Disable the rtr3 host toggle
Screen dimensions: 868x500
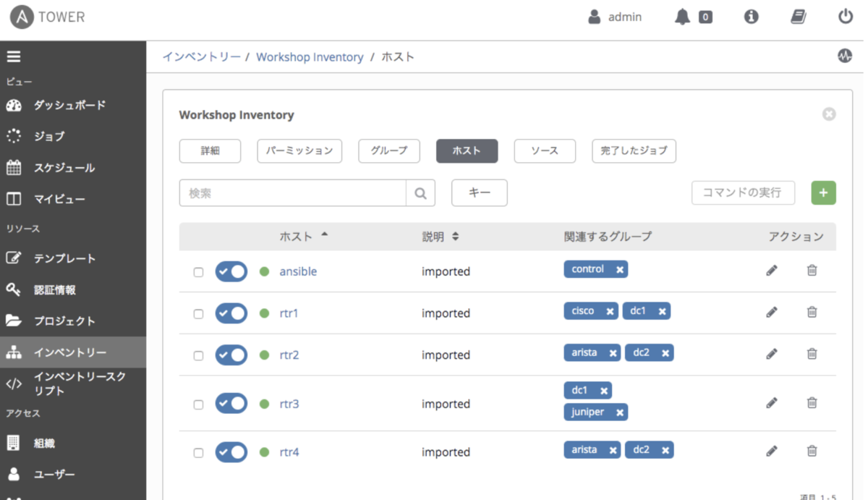point(231,404)
